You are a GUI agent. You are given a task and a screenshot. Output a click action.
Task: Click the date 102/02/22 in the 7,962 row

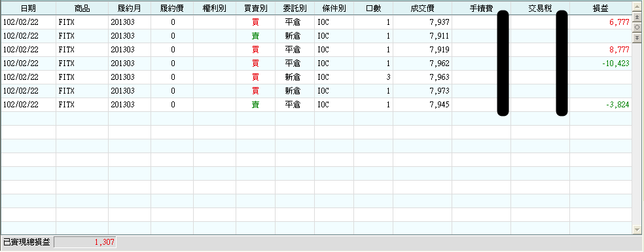click(21, 63)
